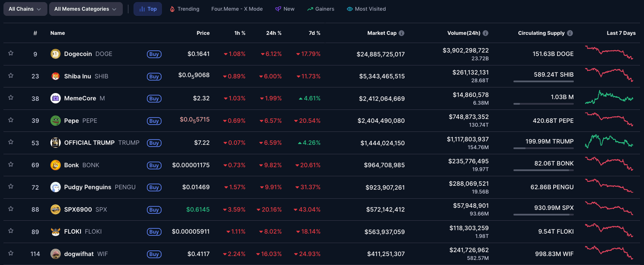Image resolution: width=644 pixels, height=265 pixels.
Task: Switch to the Trending tab
Action: coord(184,9)
